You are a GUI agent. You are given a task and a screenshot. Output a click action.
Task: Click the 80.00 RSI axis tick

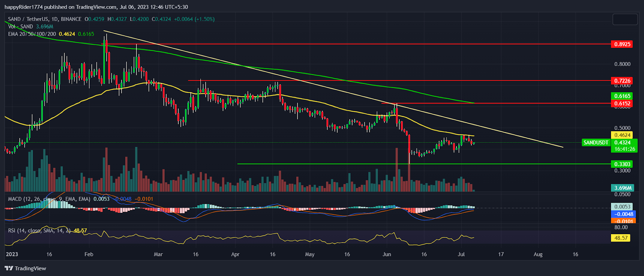pos(621,227)
